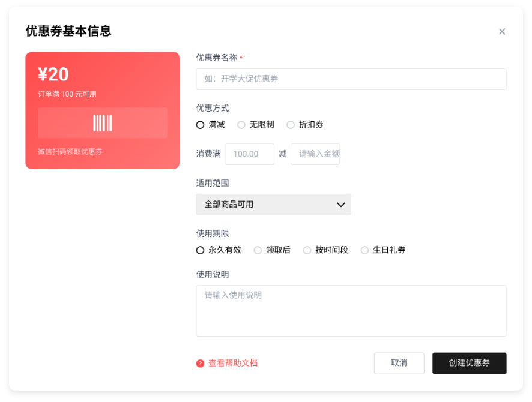Close the coupon info dialog
The image size is (532, 402).
502,32
